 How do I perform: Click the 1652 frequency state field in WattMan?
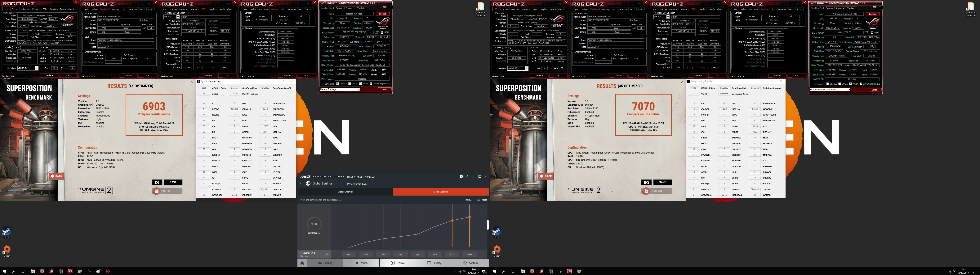point(470,255)
